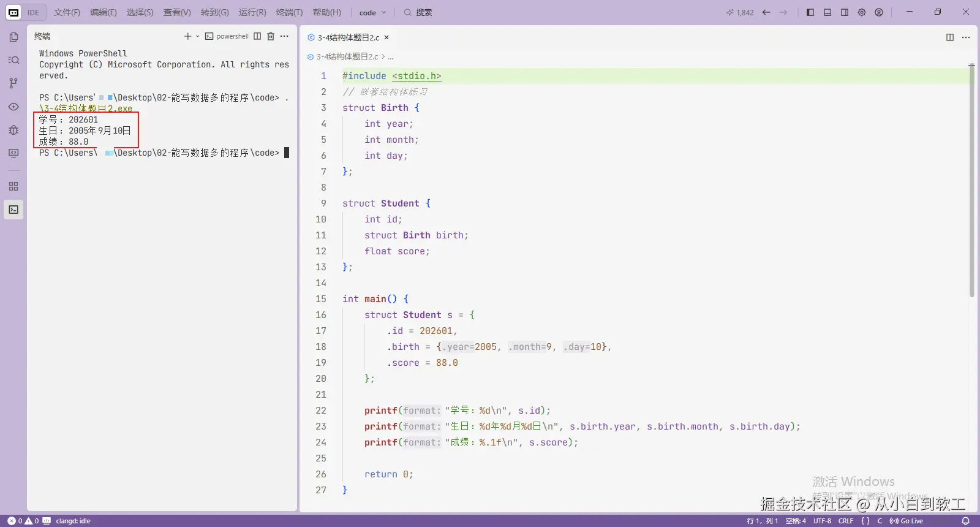Image resolution: width=980 pixels, height=527 pixels.
Task: Click the clangd: idle status entry
Action: tap(73, 521)
